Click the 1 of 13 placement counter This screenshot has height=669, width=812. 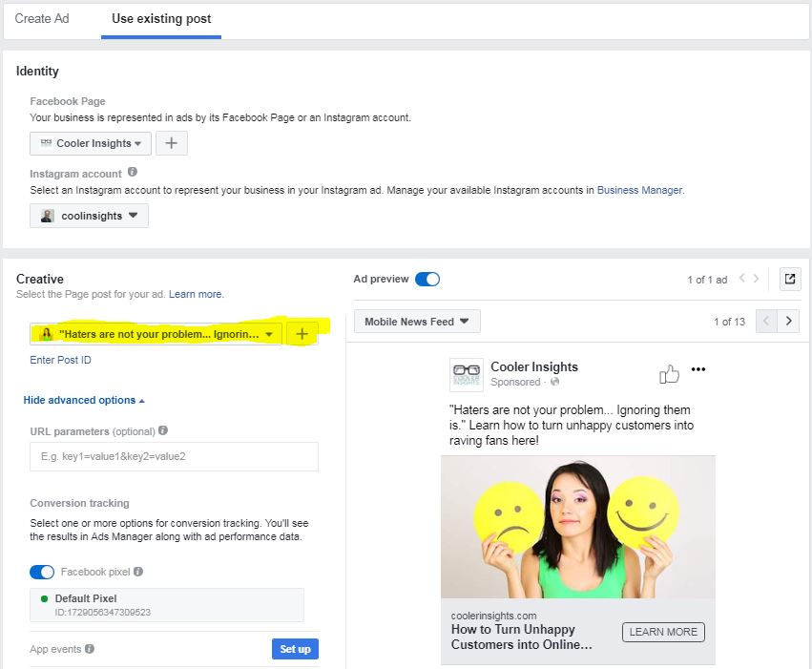coord(729,322)
